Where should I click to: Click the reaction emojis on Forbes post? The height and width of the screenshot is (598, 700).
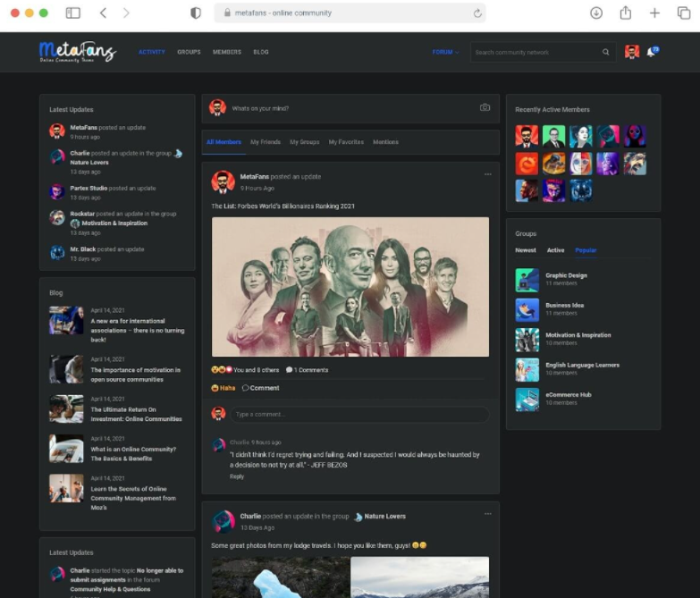point(222,369)
